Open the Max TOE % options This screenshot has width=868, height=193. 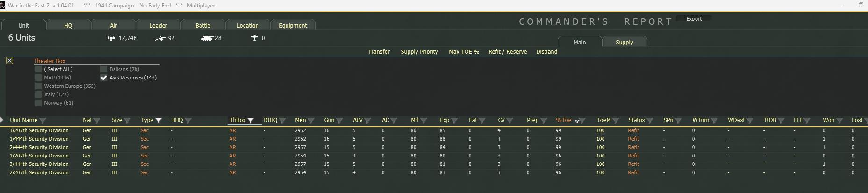click(x=464, y=52)
